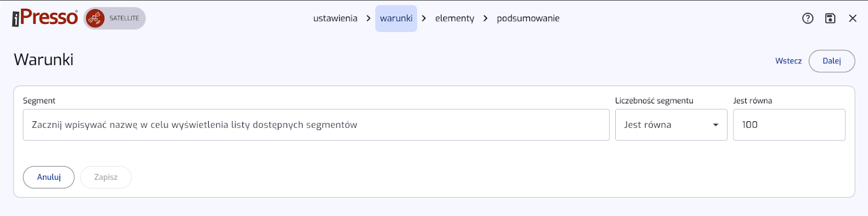Click the chevron after ustawienia

[x=368, y=18]
